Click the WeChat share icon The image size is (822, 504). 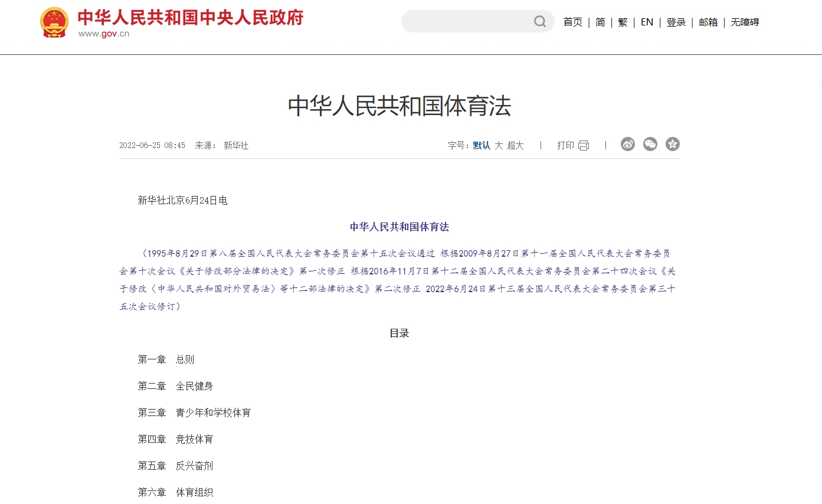tap(650, 143)
